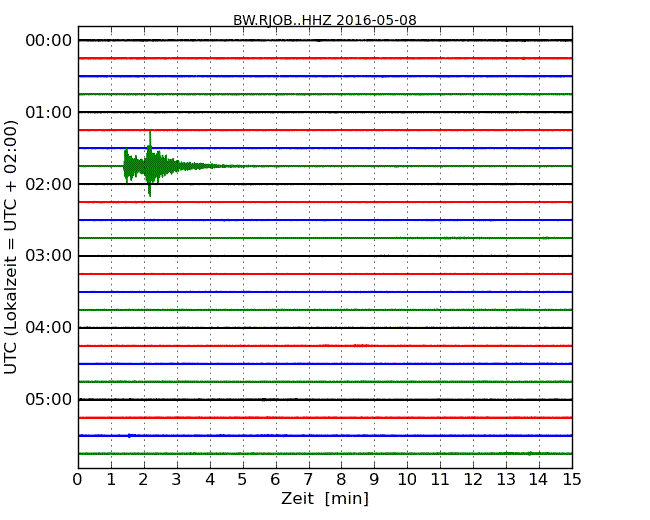Screen dimensions: 650x520
Task: Click the x-axis tick label 10
Action: tap(407, 480)
